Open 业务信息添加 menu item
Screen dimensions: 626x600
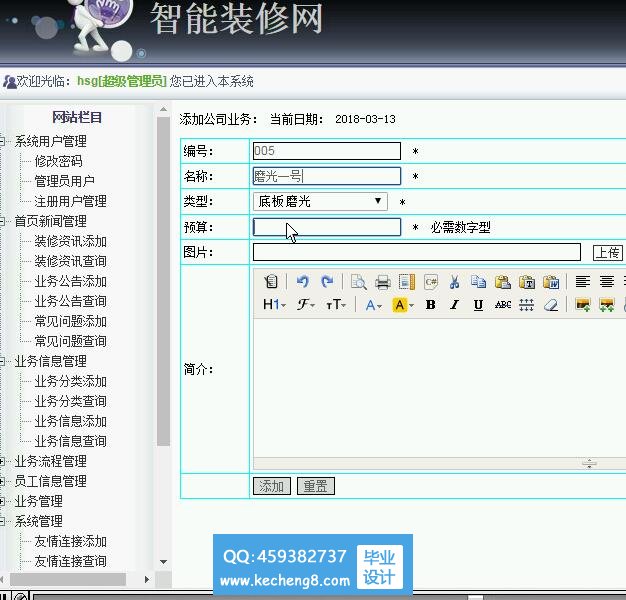pos(70,422)
